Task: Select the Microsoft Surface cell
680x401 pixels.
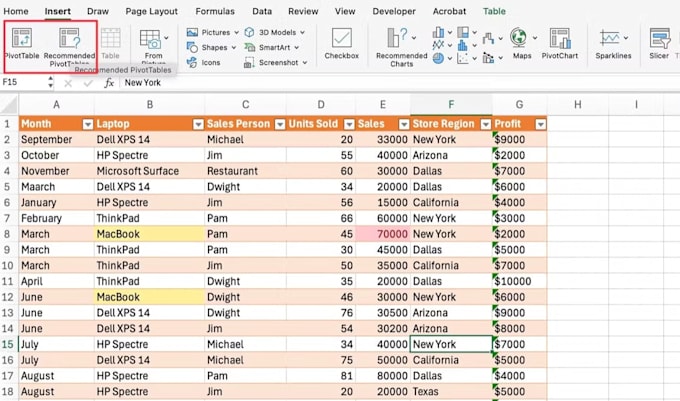Action: point(149,171)
